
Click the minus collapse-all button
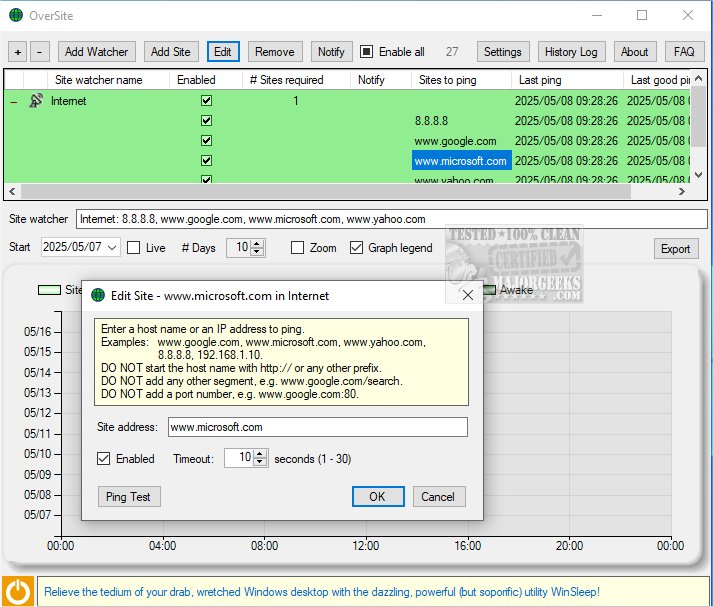pyautogui.click(x=40, y=52)
